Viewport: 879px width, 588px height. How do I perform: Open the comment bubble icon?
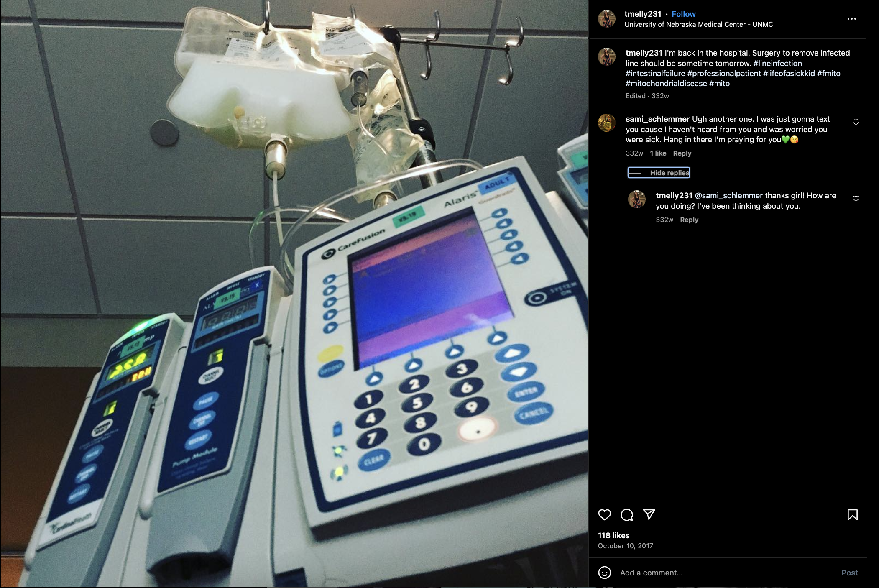[x=627, y=515]
